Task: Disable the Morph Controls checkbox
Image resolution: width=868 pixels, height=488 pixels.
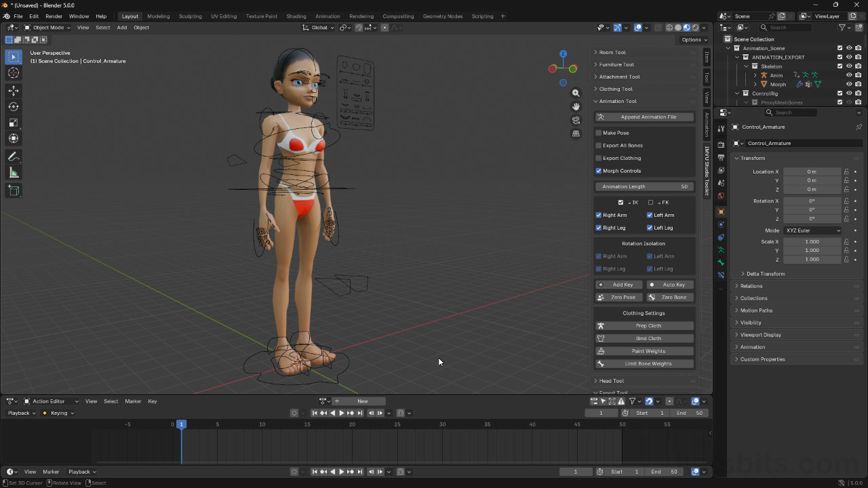Action: (597, 171)
